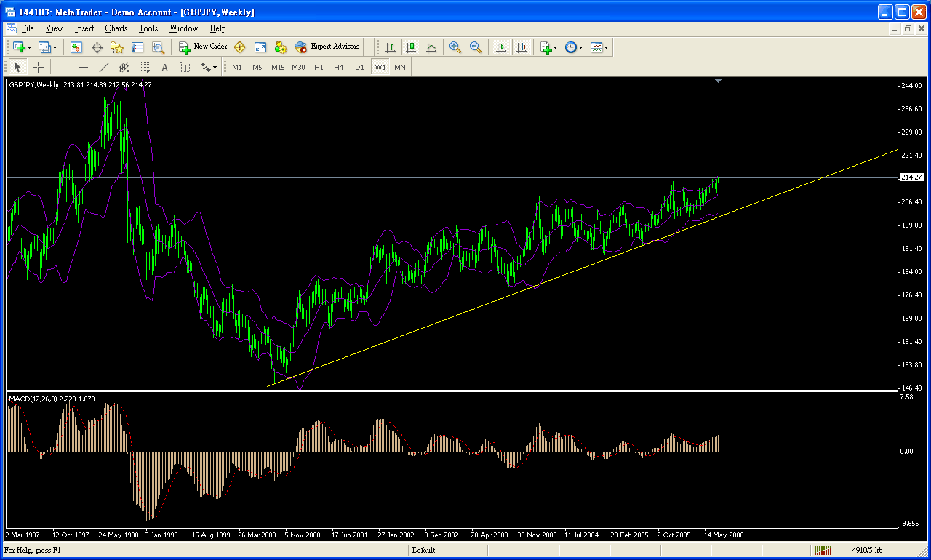Screen dimensions: 931x560
Task: Click the Periods clock icon
Action: click(571, 47)
